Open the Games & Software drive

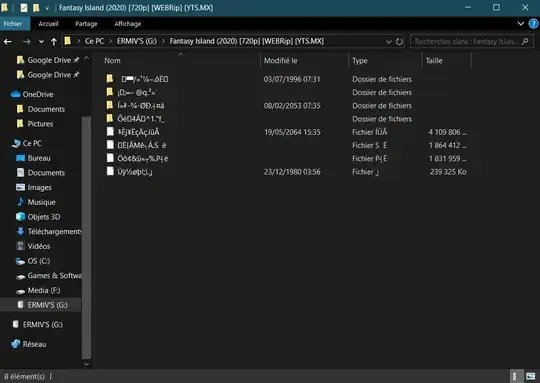point(54,276)
